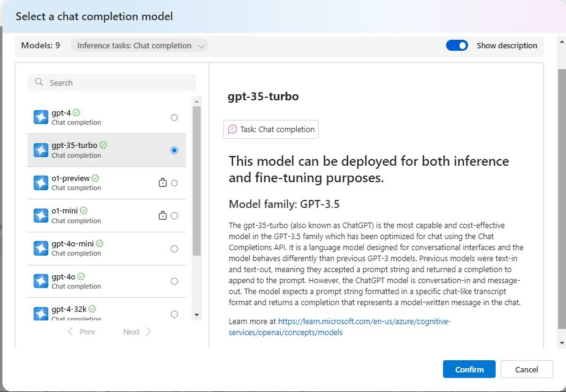Click verified badge next to o1-mini
Viewport: 566px width, 392px height.
pos(84,210)
